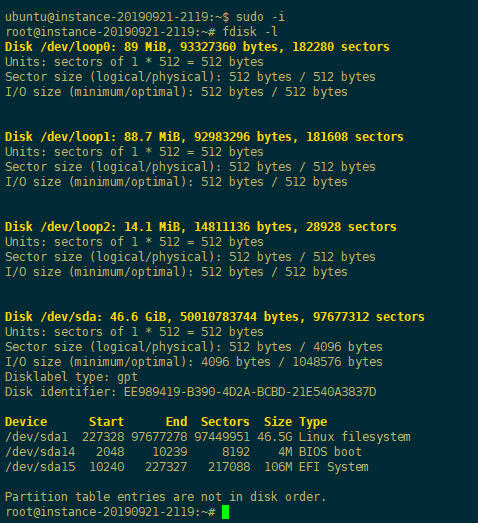The image size is (478, 523).
Task: Click the 'Type' column header
Action: (313, 422)
